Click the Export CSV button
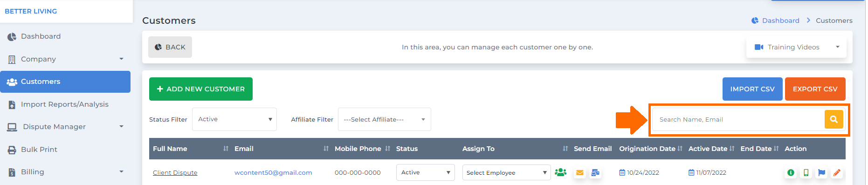Screen dimensions: 868x185 pyautogui.click(x=815, y=89)
